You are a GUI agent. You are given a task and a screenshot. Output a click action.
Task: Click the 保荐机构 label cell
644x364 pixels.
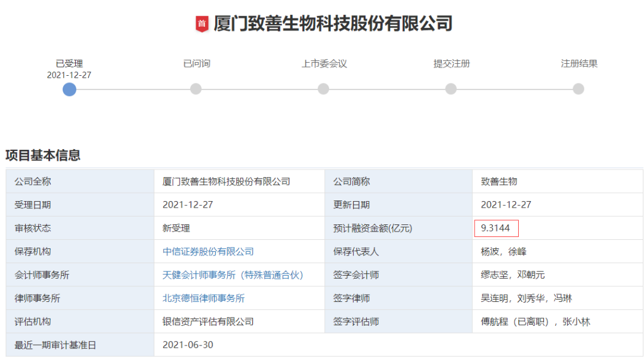[x=80, y=251]
